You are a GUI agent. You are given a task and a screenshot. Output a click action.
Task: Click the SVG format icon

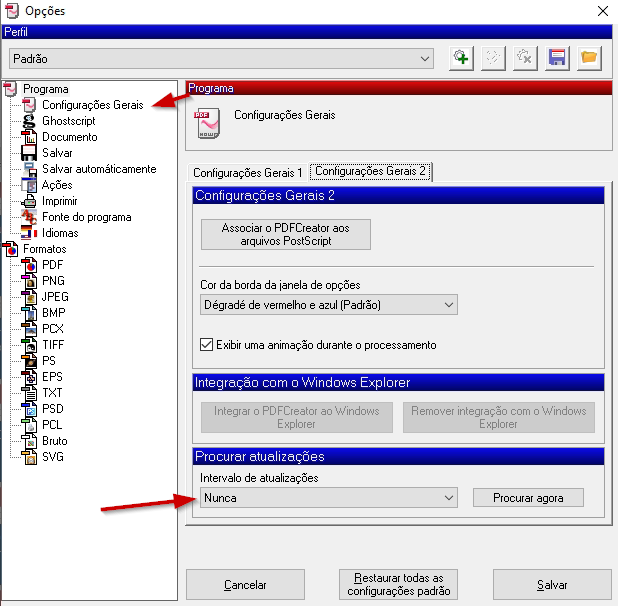(x=29, y=457)
